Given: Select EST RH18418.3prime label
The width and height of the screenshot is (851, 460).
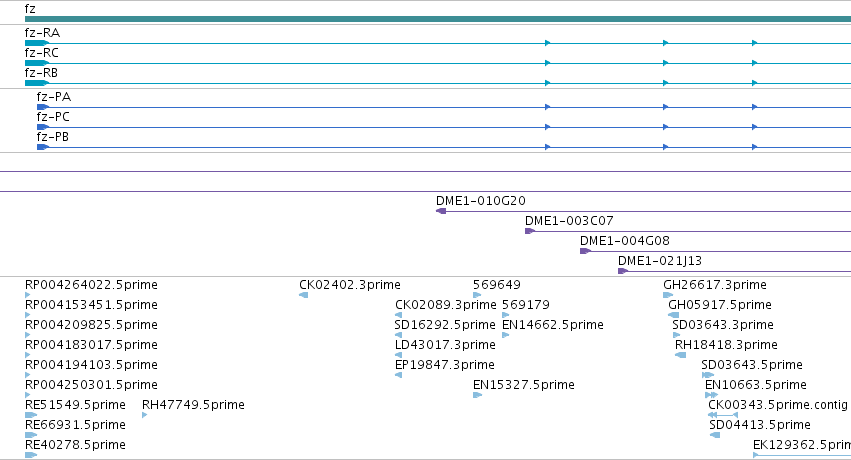Looking at the screenshot, I should pyautogui.click(x=726, y=345).
